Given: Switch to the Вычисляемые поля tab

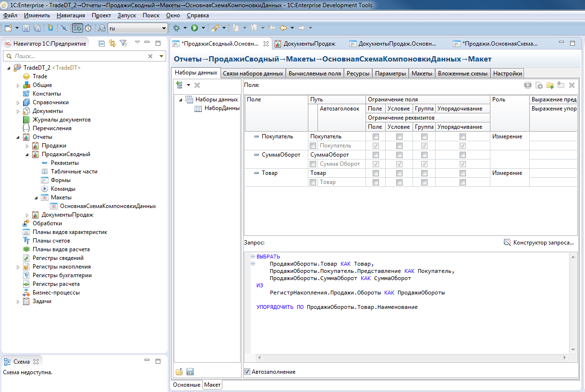Looking at the screenshot, I should (x=315, y=73).
